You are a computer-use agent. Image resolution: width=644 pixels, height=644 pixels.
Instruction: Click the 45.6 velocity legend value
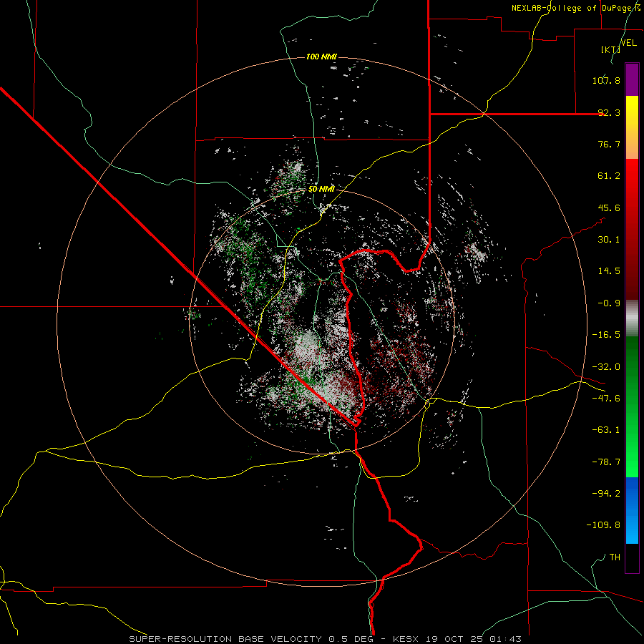[609, 208]
